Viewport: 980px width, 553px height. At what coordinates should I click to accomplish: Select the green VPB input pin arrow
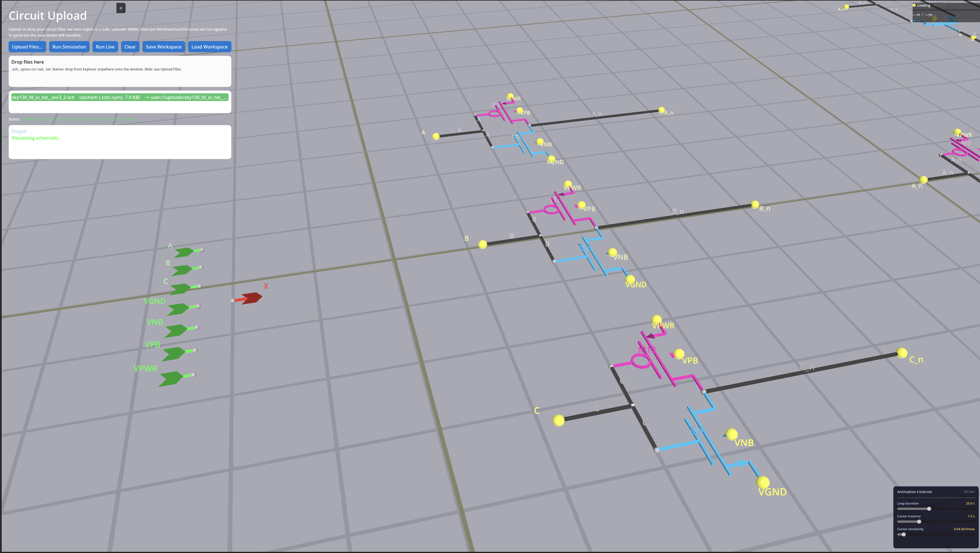click(x=174, y=354)
